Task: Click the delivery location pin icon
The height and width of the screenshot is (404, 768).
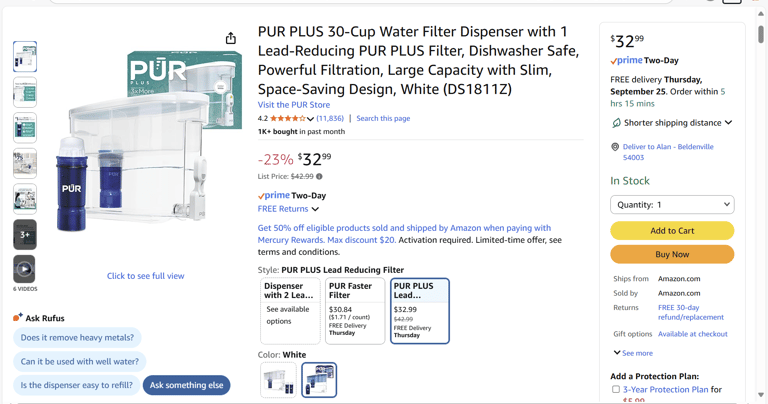Action: click(x=615, y=147)
